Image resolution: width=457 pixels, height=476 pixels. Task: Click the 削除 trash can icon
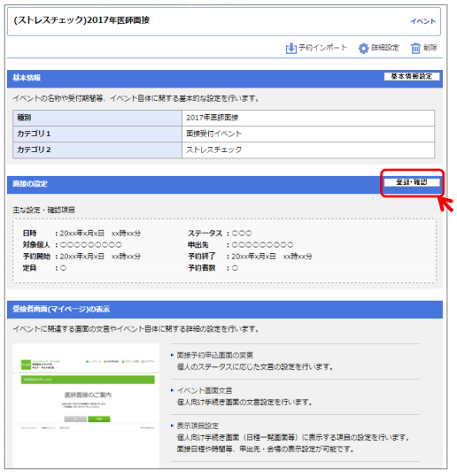[x=415, y=49]
